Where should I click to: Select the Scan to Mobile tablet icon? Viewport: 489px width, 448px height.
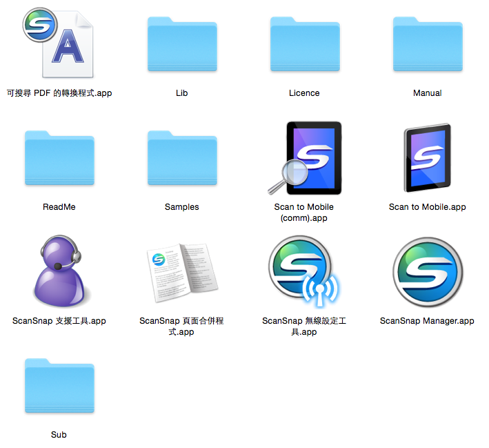428,158
